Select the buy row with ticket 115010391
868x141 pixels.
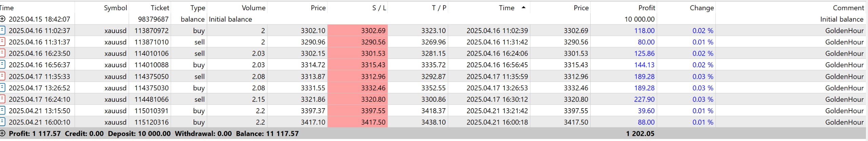(x=433, y=111)
